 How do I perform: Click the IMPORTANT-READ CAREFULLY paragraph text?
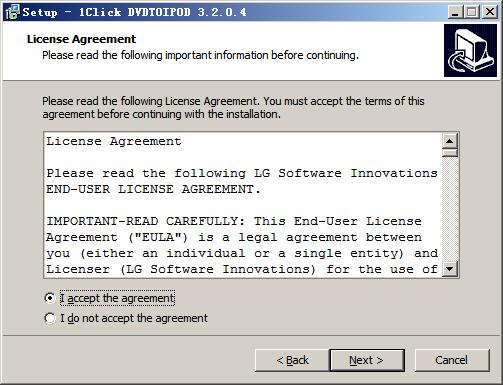[x=242, y=245]
